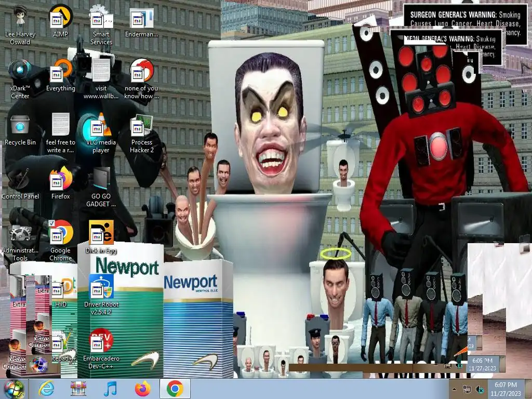This screenshot has height=399, width=532.
Task: Open the blue music note taskbar app
Action: (x=110, y=389)
